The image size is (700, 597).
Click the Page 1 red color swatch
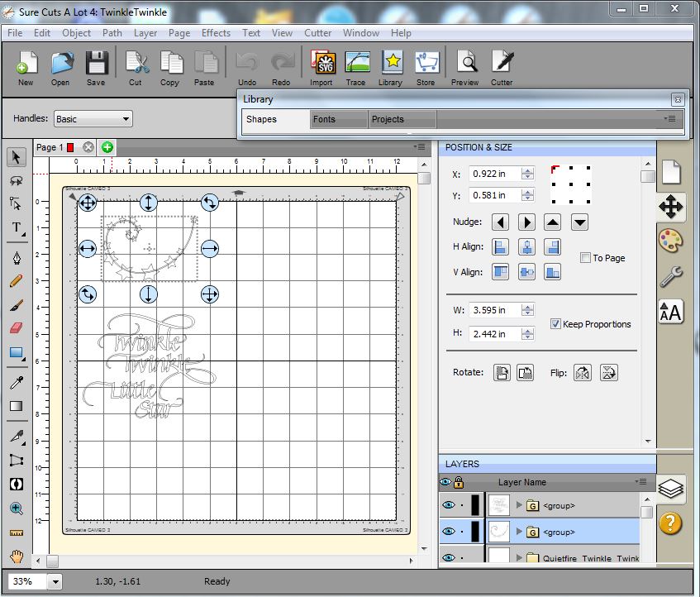[x=70, y=147]
